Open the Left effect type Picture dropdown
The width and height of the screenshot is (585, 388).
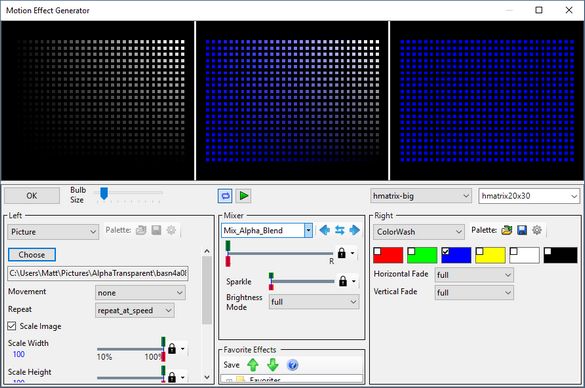(53, 232)
